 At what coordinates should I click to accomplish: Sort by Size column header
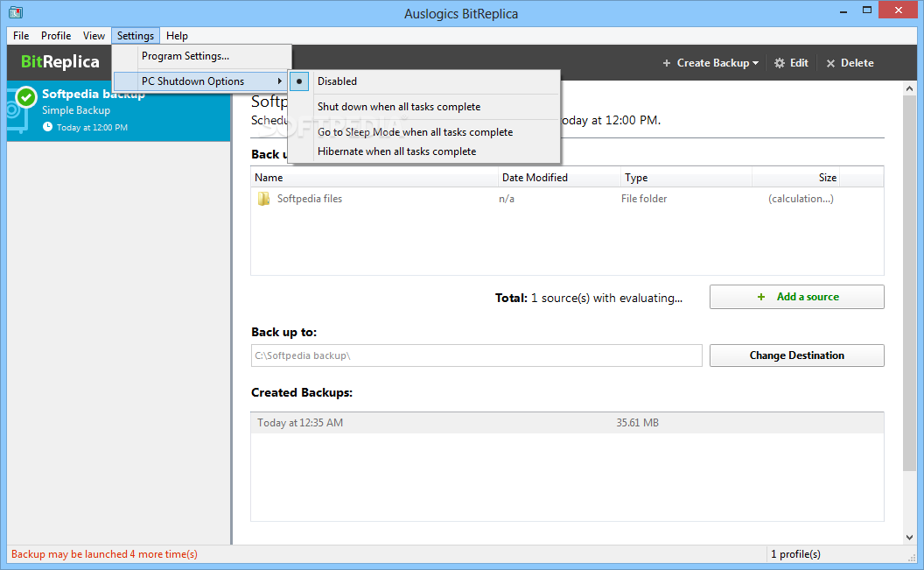[x=795, y=178]
